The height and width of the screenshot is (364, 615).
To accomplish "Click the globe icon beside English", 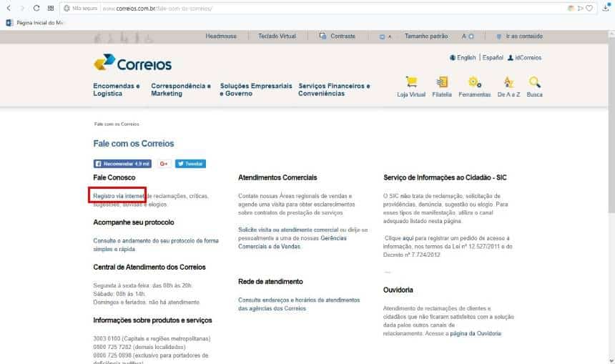I will coord(452,58).
